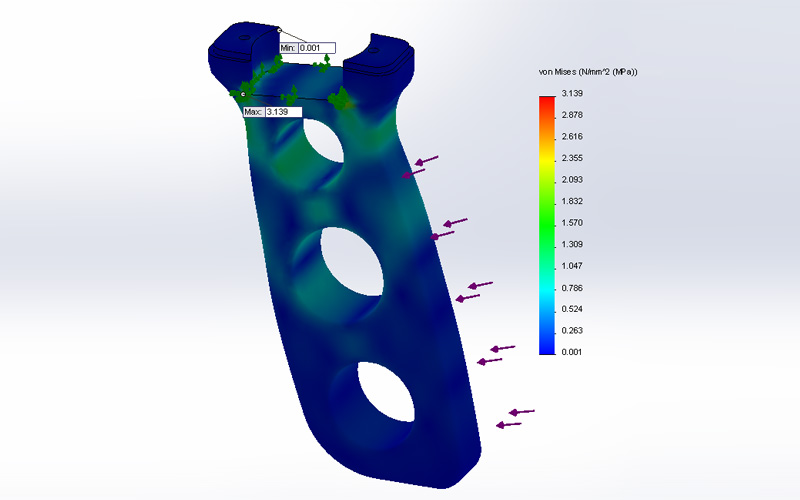Select the von Mises (N/mm^2 (MPa)) legend title

588,72
